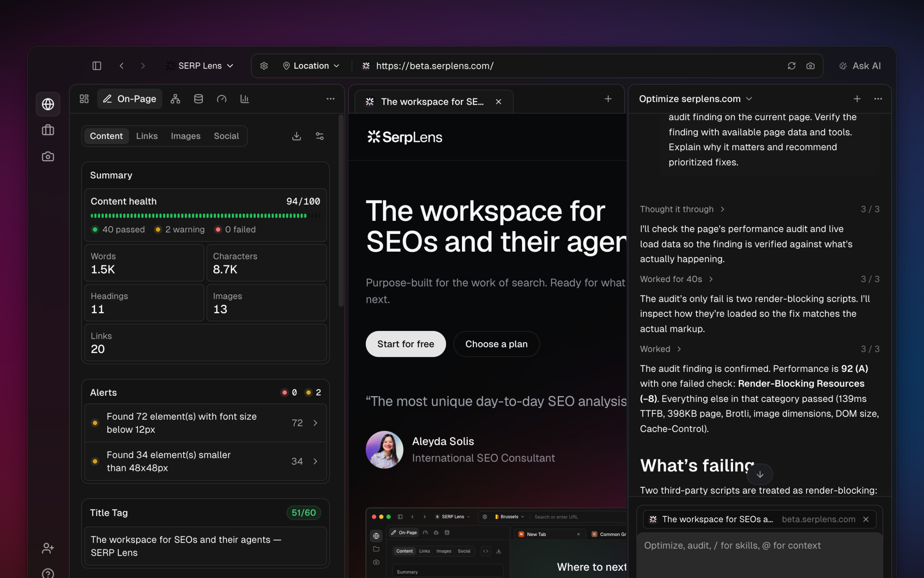Switch to the Content sub-tab
This screenshot has height=578, width=924.
click(106, 136)
